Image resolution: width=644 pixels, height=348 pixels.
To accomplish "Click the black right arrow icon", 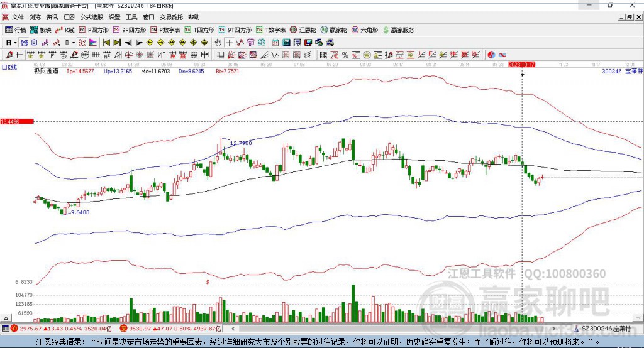I will [x=139, y=43].
